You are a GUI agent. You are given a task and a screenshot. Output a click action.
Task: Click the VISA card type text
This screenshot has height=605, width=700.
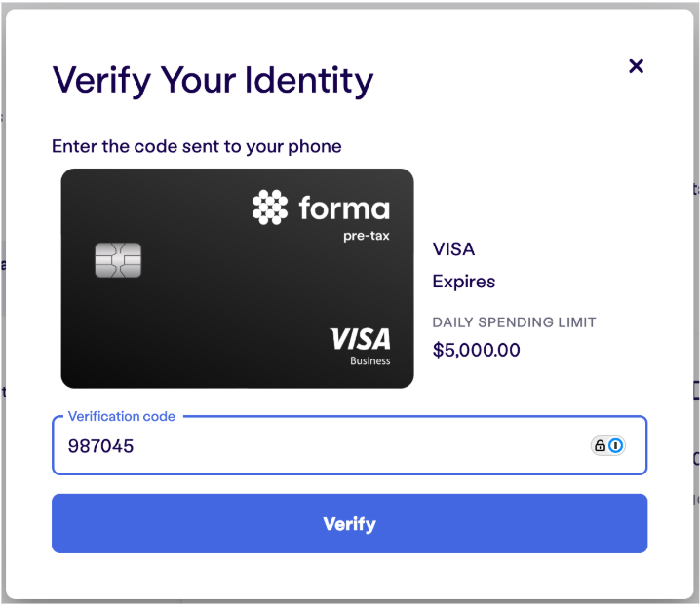[453, 249]
